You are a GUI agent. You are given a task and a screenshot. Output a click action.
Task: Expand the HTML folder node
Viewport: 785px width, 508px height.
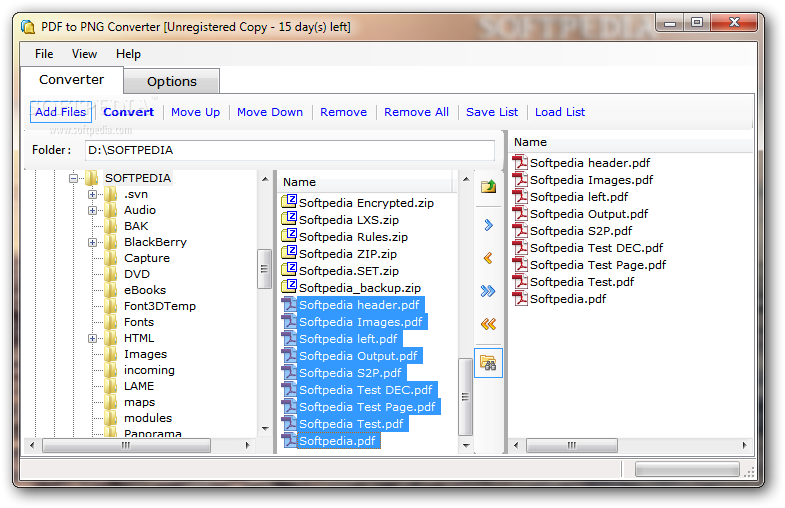coord(92,338)
